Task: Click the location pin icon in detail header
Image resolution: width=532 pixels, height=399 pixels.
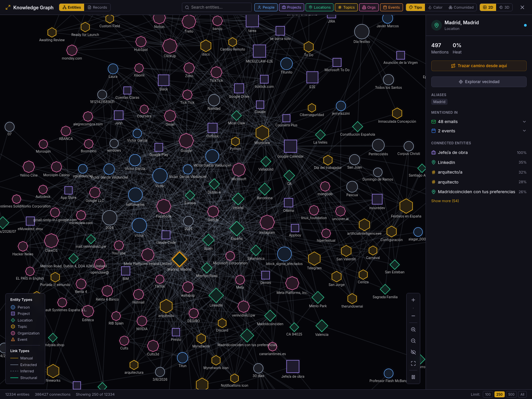Action: (437, 25)
